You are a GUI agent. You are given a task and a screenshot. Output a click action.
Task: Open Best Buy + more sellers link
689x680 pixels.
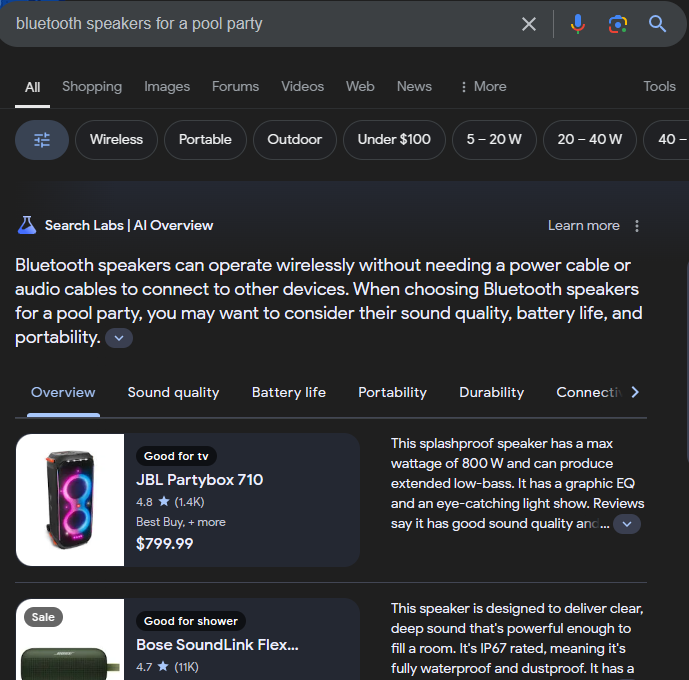pos(181,522)
